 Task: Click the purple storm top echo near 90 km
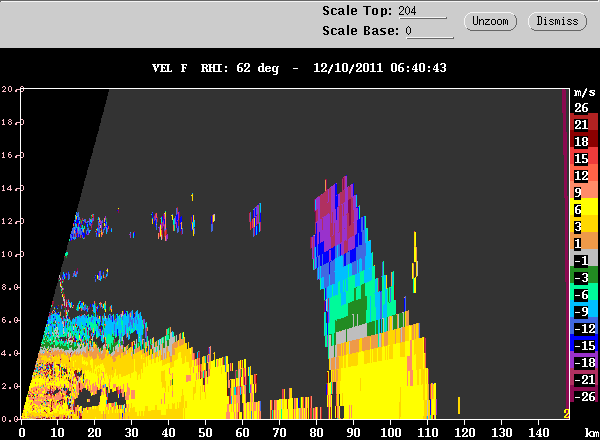[336, 220]
